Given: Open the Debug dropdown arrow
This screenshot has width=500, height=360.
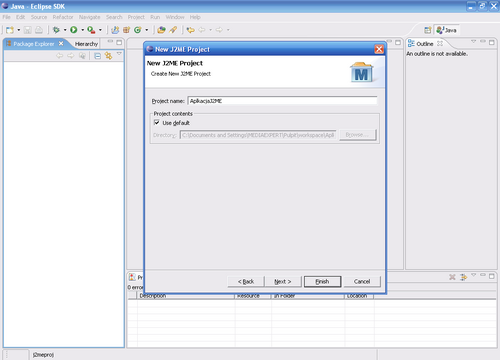Looking at the screenshot, I should 65,30.
